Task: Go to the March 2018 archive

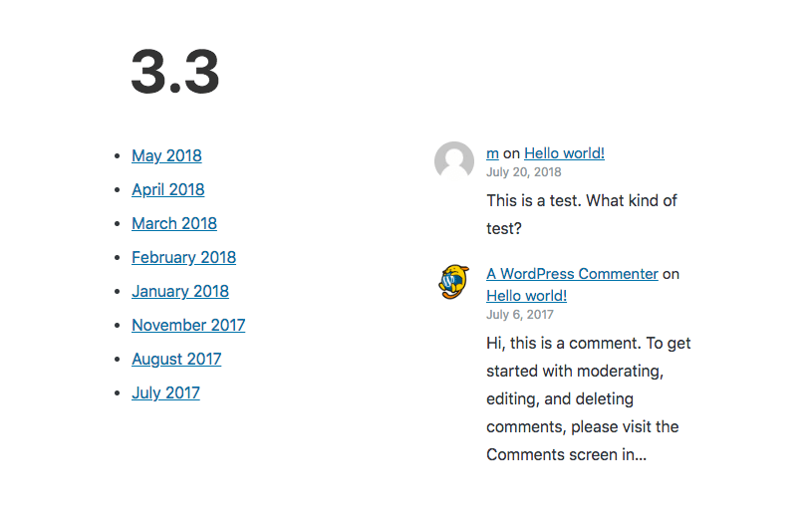Action: coord(174,223)
